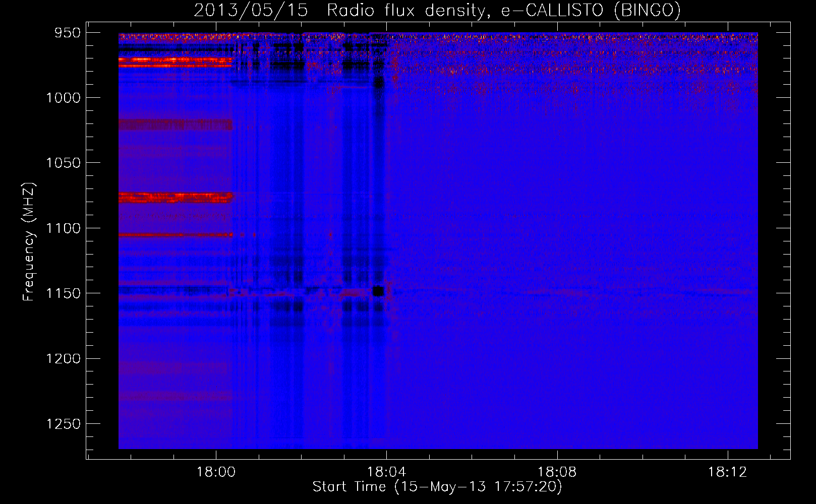Click the '18:04' time axis label
The image size is (816, 504).
[386, 472]
